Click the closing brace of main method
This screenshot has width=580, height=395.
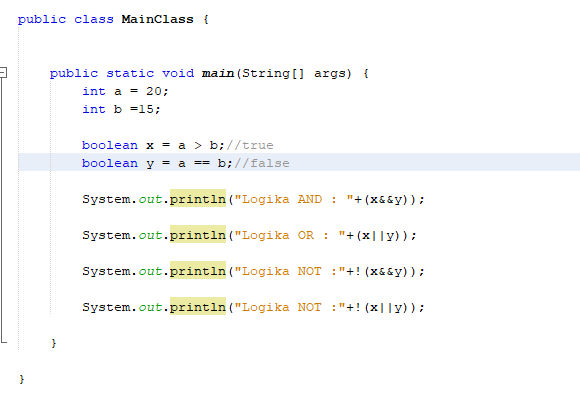pos(54,343)
